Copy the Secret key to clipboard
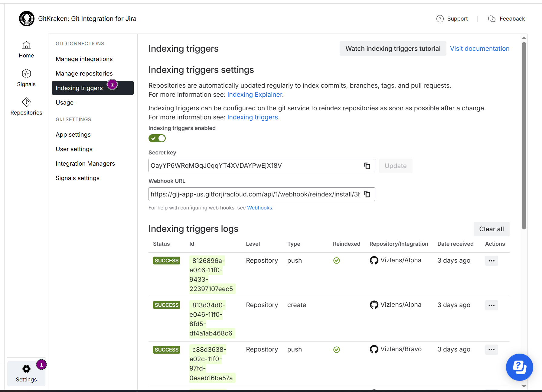This screenshot has width=542, height=392. [x=367, y=166]
